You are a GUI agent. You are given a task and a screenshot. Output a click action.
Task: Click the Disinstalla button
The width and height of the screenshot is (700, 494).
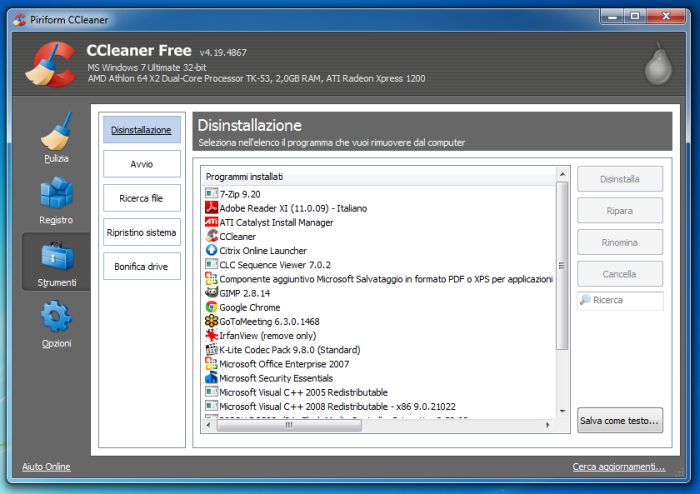[x=620, y=179]
